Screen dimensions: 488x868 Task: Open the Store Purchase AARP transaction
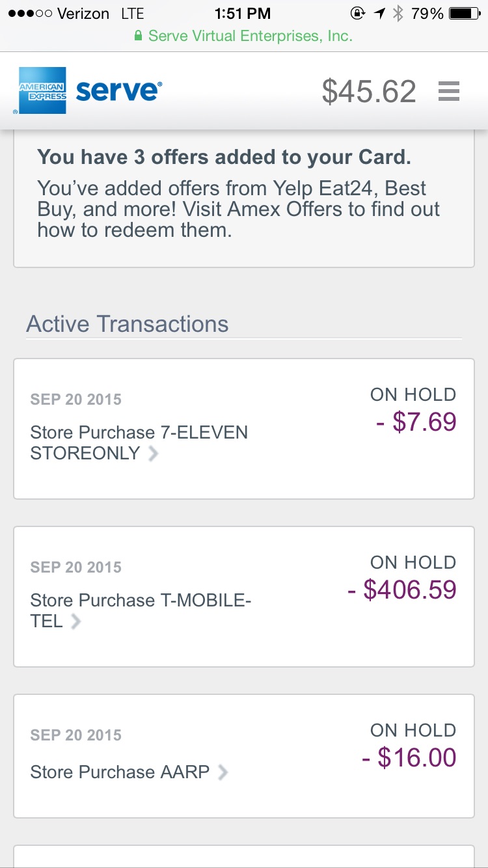click(x=120, y=772)
